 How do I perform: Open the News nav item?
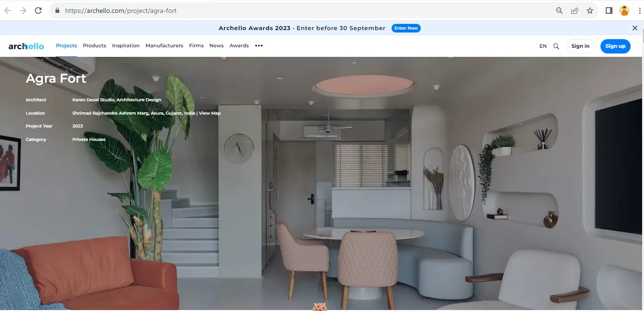tap(217, 46)
